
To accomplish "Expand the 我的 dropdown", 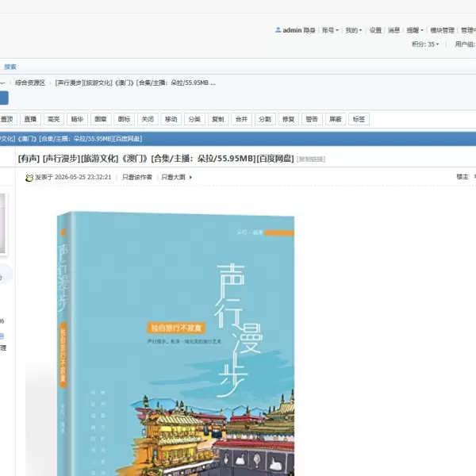I will click(354, 30).
